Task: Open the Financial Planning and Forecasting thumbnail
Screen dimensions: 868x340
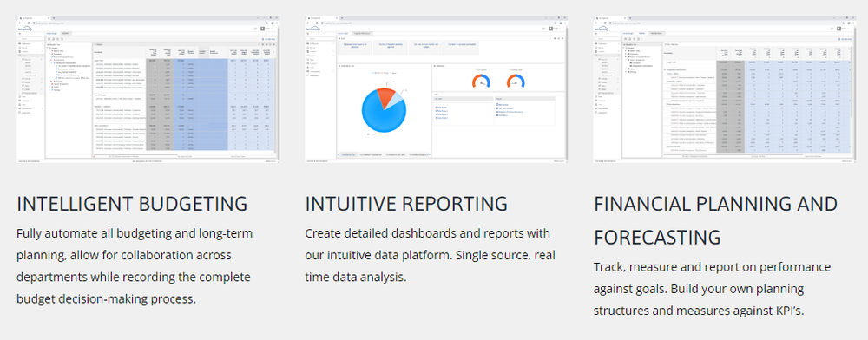Action: coord(725,89)
